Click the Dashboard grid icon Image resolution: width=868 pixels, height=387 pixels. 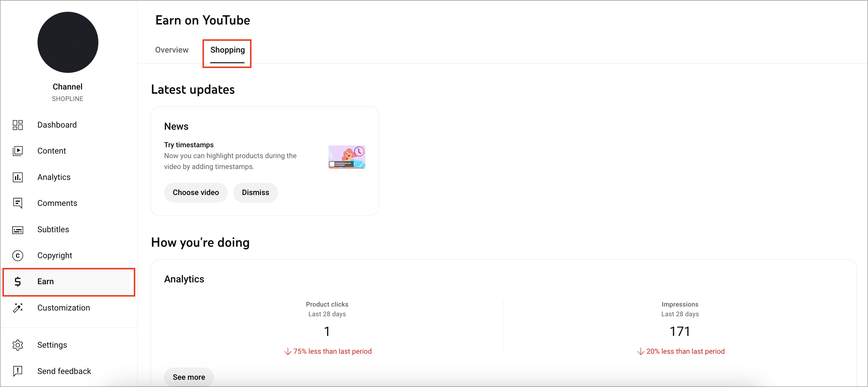(x=18, y=125)
